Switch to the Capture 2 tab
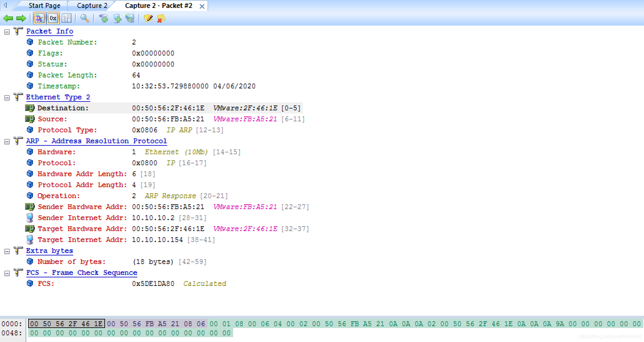The width and height of the screenshot is (644, 342). 92,5
